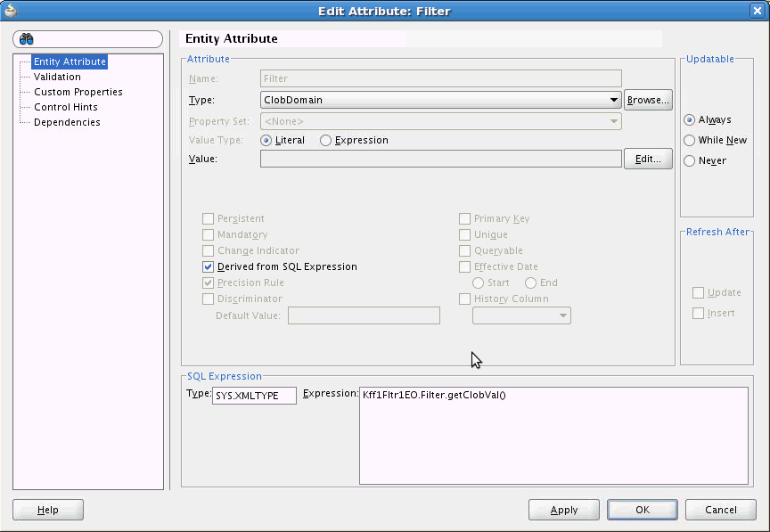The image size is (770, 532).
Task: Select the Start effective date option
Action: [x=478, y=283]
